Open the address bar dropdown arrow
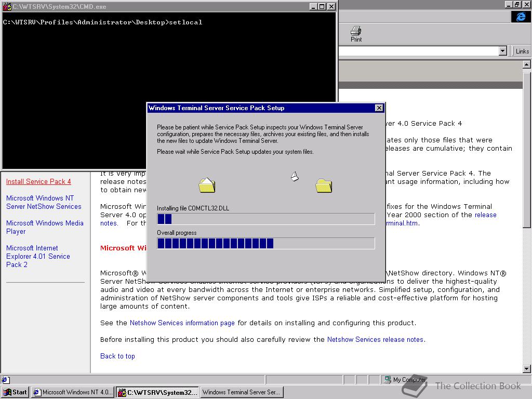This screenshot has width=532, height=399. pyautogui.click(x=502, y=50)
